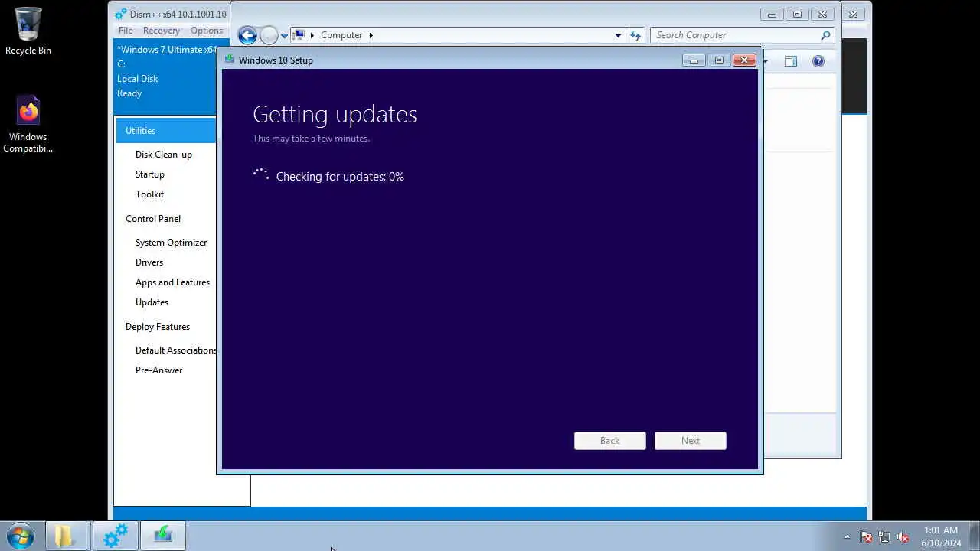Screen dimensions: 980x551
Task: Open the Recovery menu in Dism++
Action: coord(161,31)
